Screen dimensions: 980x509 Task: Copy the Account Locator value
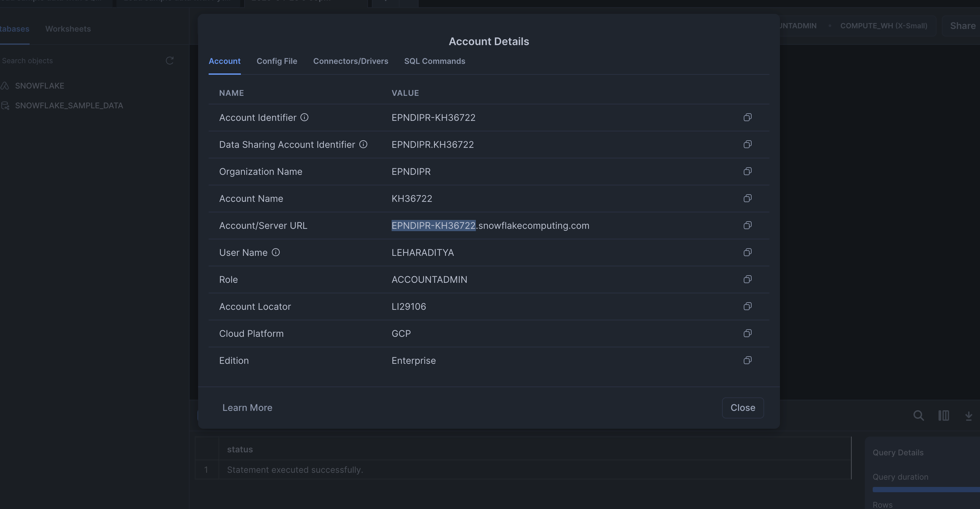(x=747, y=307)
